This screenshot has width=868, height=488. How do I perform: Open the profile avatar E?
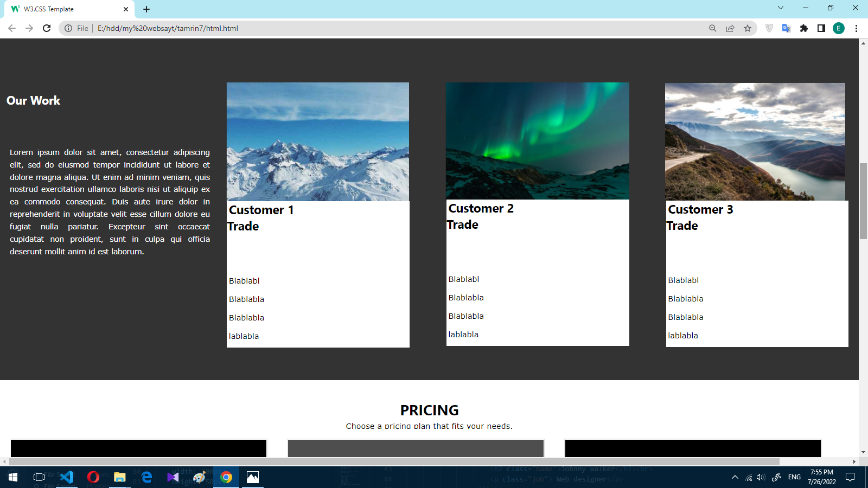(839, 28)
